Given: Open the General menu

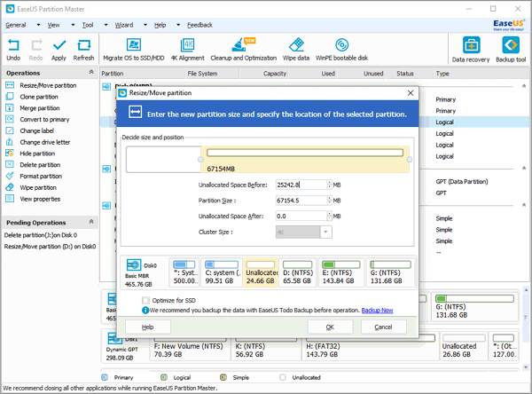Looking at the screenshot, I should click(x=16, y=25).
